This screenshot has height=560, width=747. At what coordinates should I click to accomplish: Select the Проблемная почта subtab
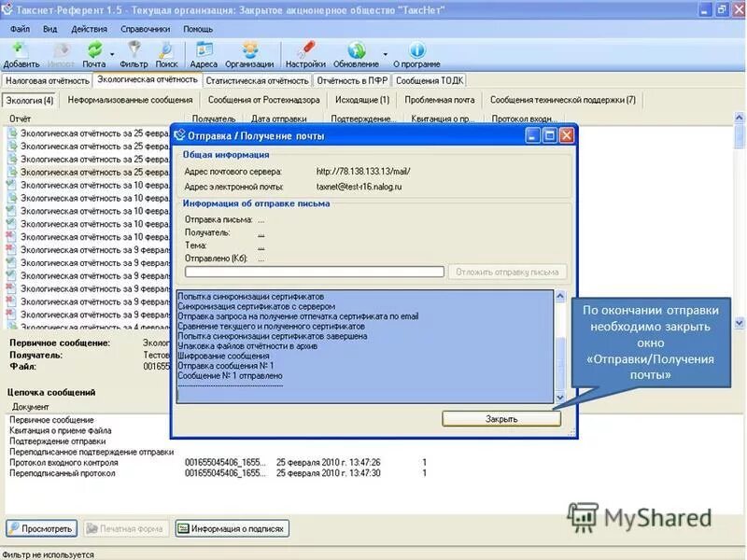pyautogui.click(x=440, y=100)
